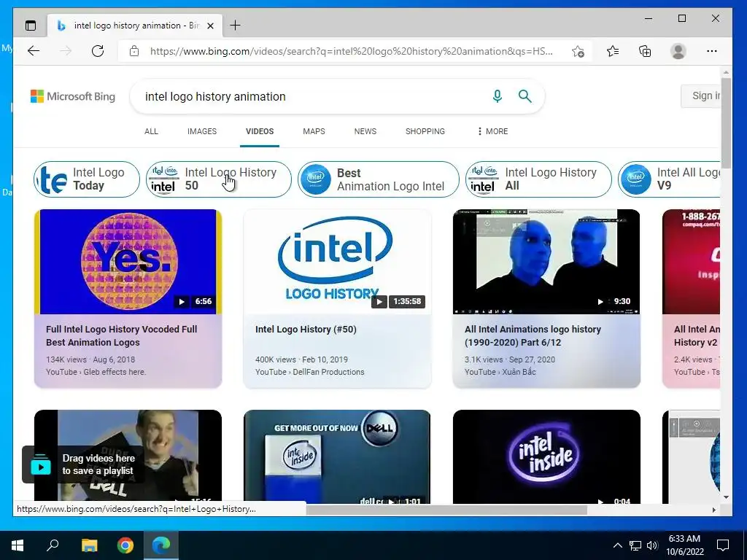
Task: Open the Dell Get More Out Of Now thumbnail
Action: click(x=337, y=456)
